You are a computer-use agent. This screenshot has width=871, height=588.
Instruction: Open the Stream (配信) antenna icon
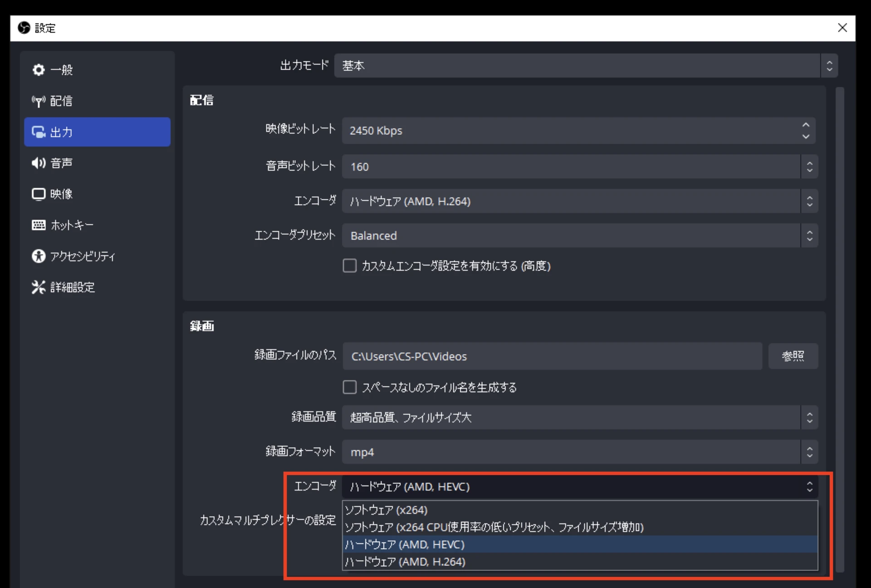point(39,101)
